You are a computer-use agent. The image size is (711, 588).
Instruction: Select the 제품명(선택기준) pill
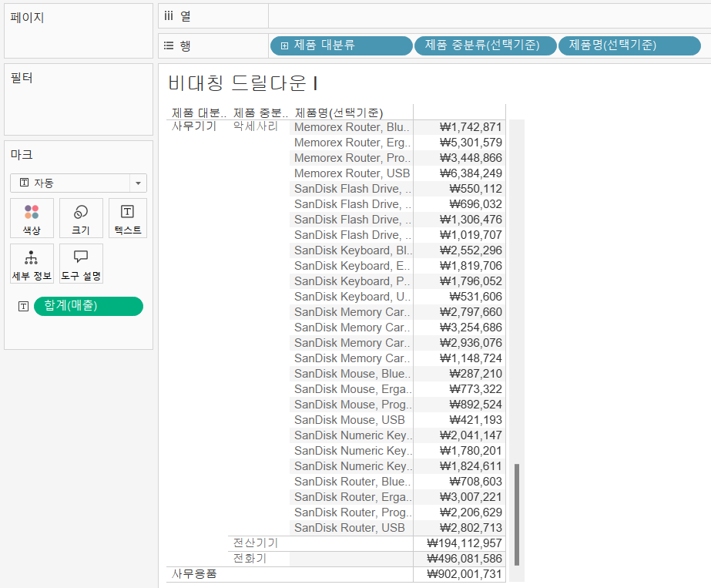click(629, 45)
